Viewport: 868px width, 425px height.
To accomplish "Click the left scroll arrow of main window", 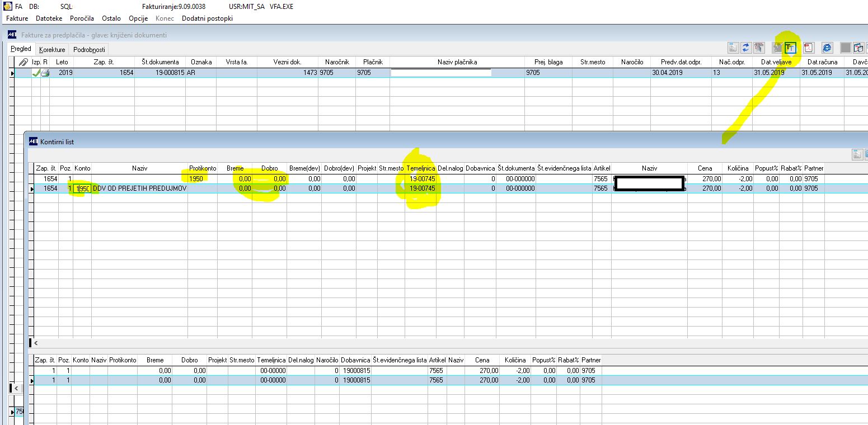I will [16, 388].
